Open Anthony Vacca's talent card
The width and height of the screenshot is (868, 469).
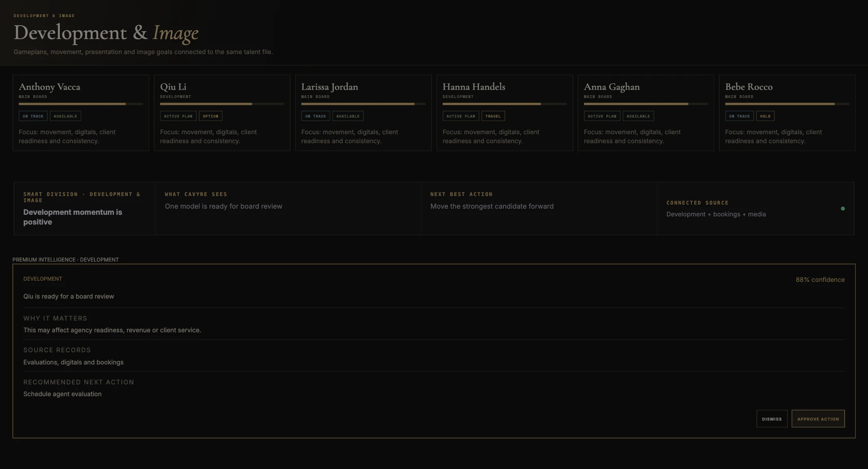point(81,113)
